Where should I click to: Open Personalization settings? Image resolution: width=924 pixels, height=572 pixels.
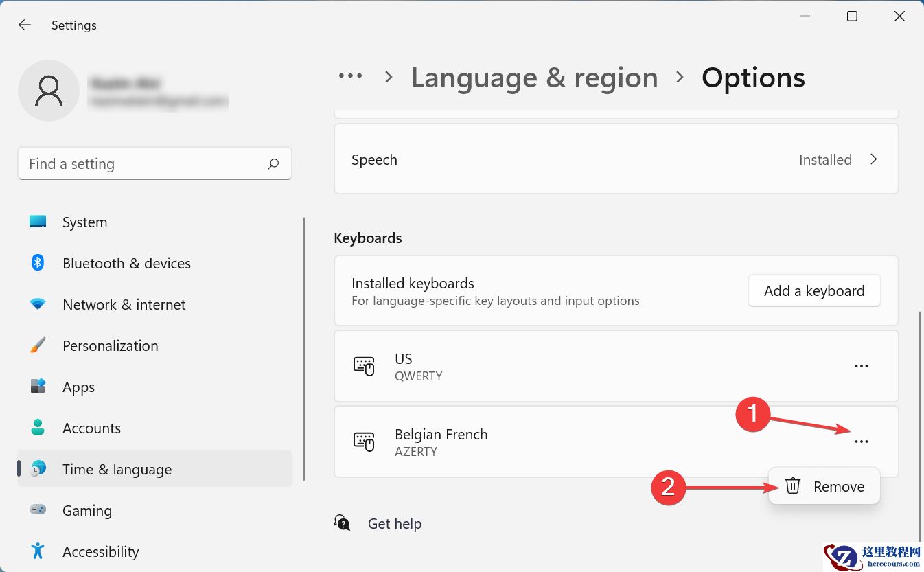tap(110, 346)
